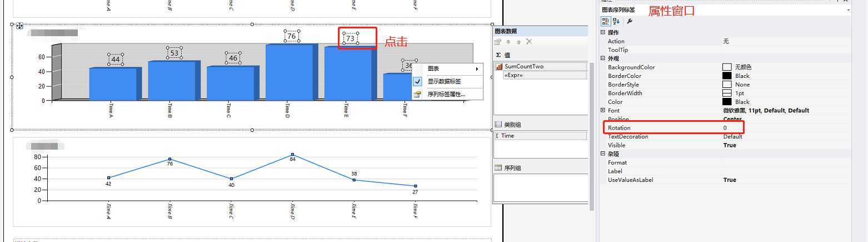Click the delete X icon in 图表数据 toolbar
Image resolution: width=868 pixels, height=242 pixels.
click(529, 42)
